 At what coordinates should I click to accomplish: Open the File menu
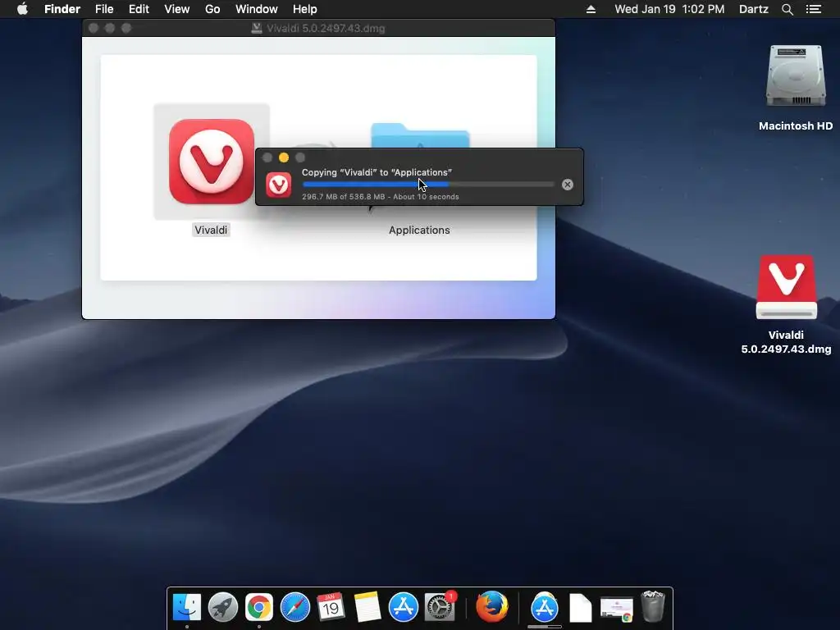[104, 9]
